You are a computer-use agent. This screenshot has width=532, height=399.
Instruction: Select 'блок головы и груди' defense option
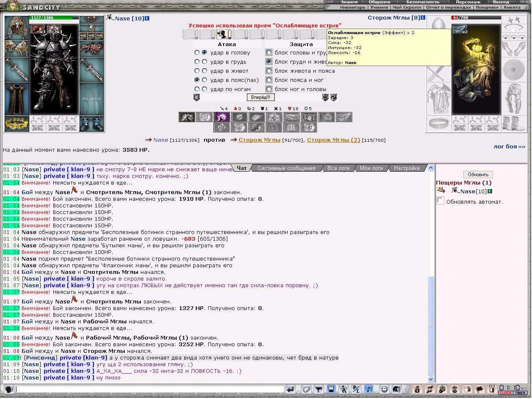click(269, 53)
